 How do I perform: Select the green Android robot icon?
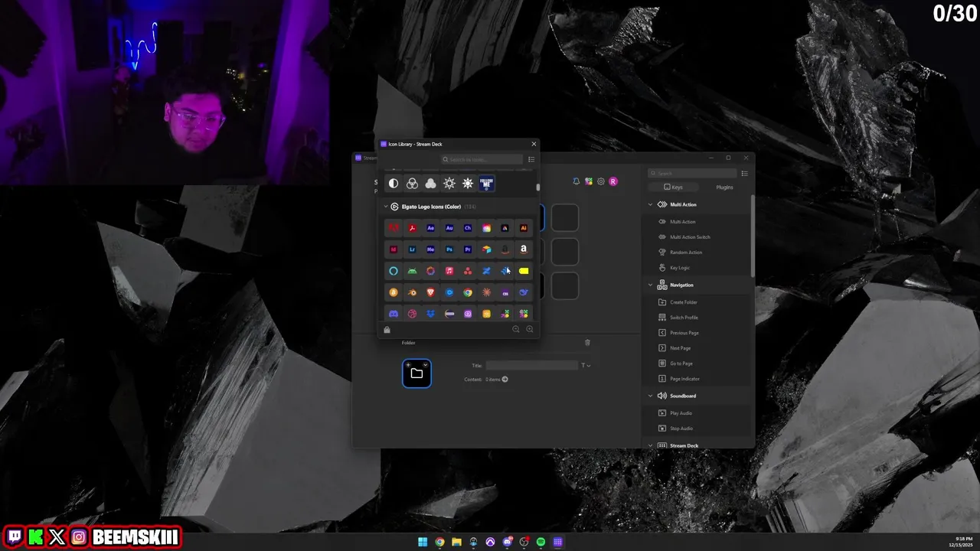tap(412, 271)
